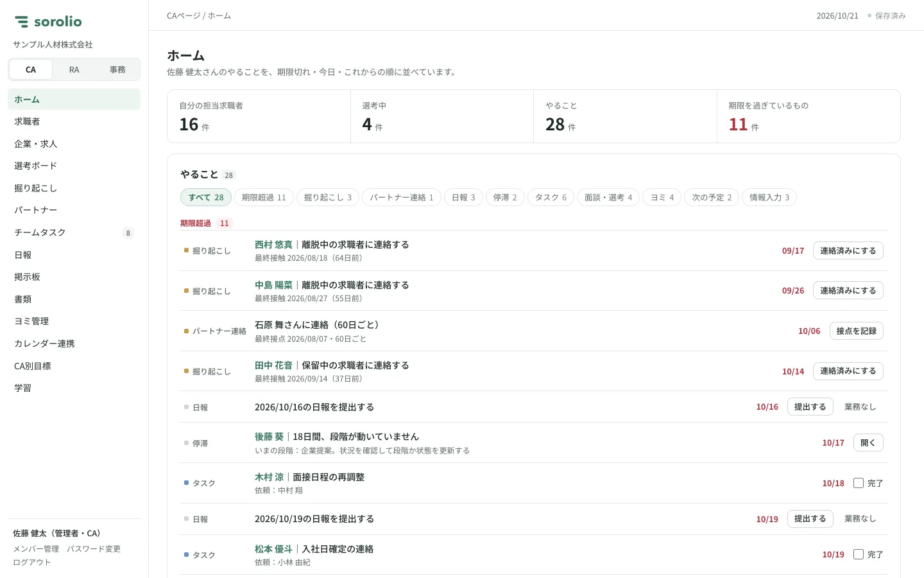Switch to the RA role tab

[x=74, y=69]
